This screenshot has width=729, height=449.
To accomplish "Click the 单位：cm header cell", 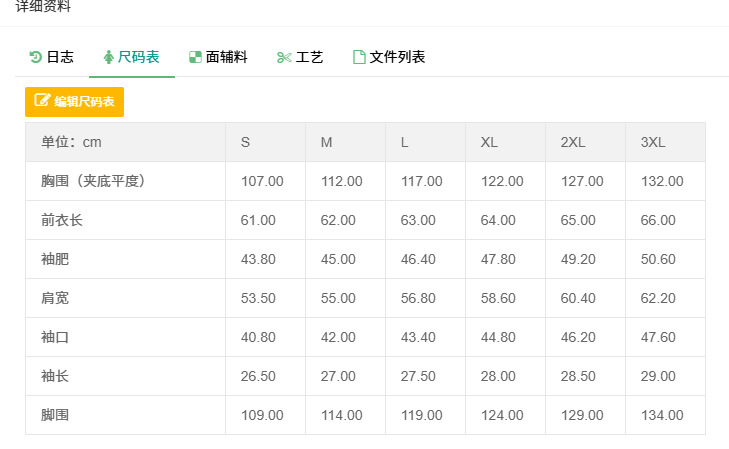I will (71, 142).
